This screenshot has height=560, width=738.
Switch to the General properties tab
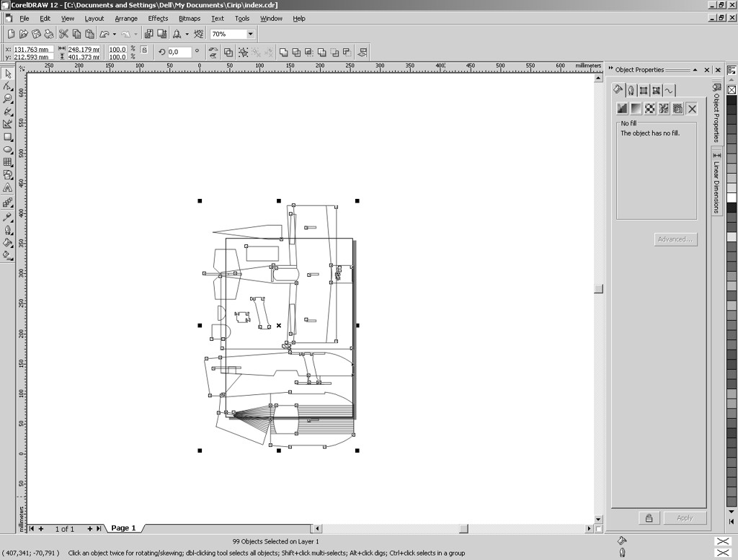click(644, 90)
